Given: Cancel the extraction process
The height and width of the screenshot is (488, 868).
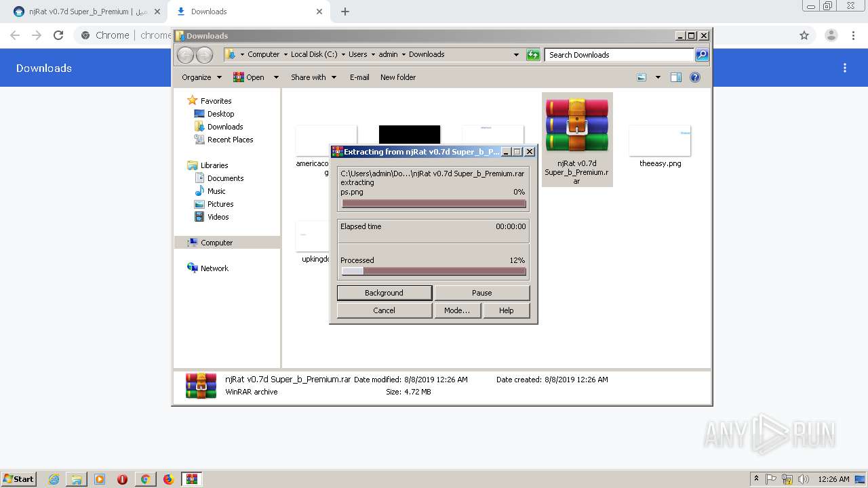Looking at the screenshot, I should [x=384, y=310].
